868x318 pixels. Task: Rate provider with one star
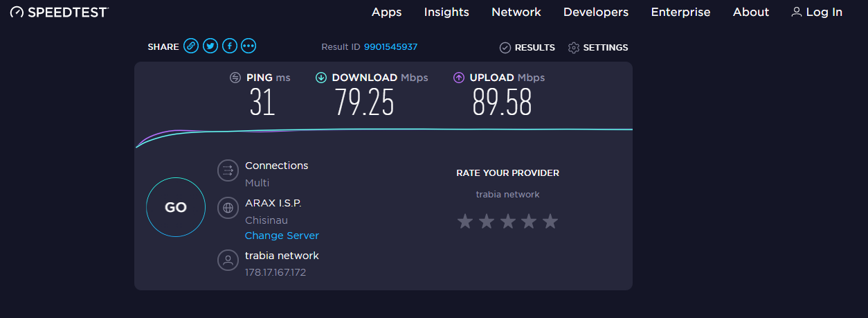click(x=465, y=222)
